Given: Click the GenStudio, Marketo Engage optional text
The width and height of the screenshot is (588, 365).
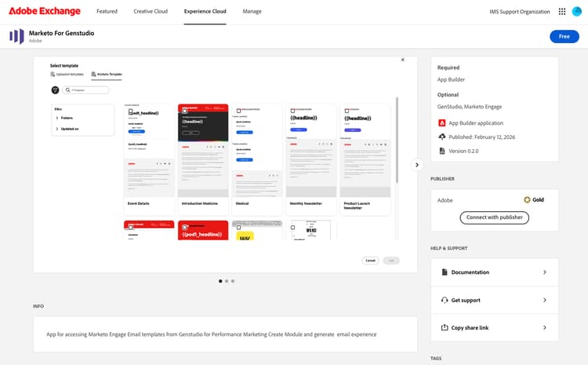Looking at the screenshot, I should coord(470,107).
